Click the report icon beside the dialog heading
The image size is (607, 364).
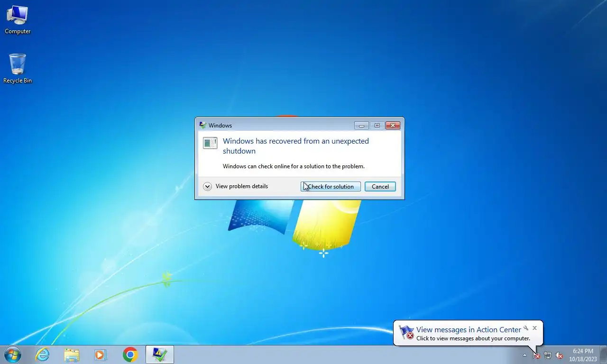(x=210, y=143)
